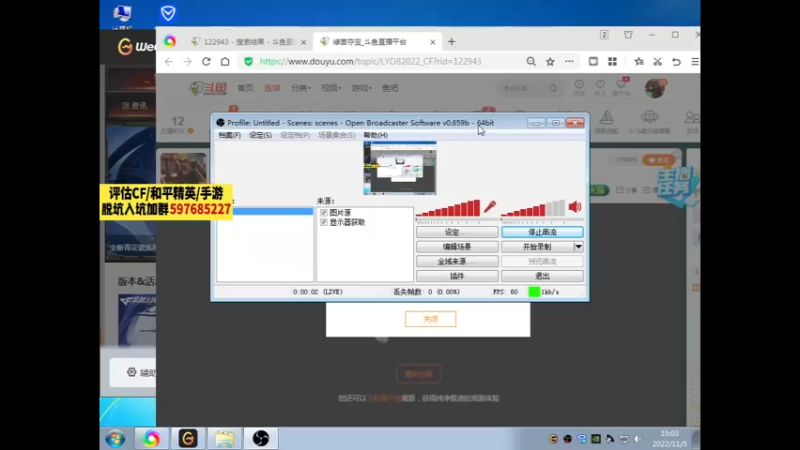This screenshot has width=800, height=450.
Task: Open the address bar three-dot menu
Action: [x=569, y=62]
